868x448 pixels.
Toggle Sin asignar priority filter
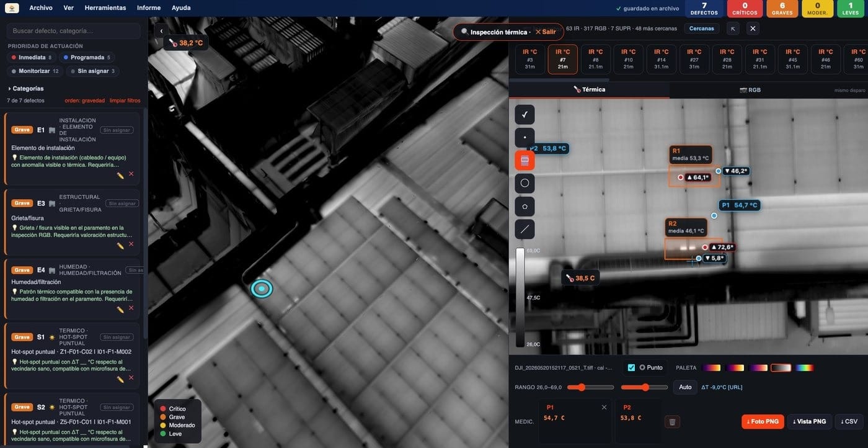92,71
